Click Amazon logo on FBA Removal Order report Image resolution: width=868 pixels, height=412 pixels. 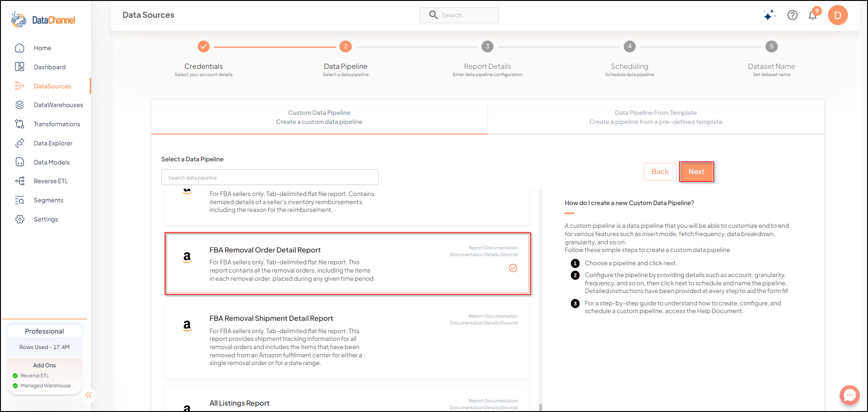coord(187,257)
